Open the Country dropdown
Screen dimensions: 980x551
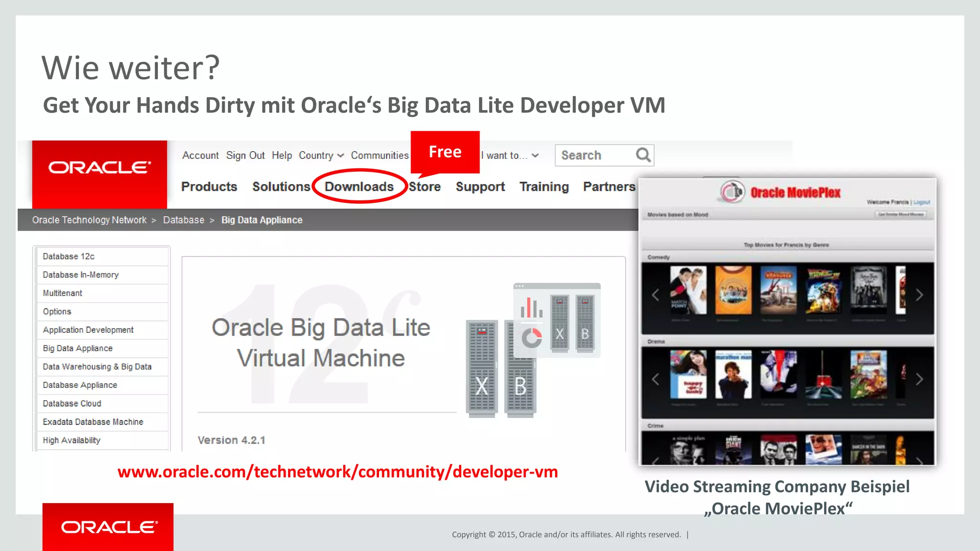pyautogui.click(x=321, y=155)
